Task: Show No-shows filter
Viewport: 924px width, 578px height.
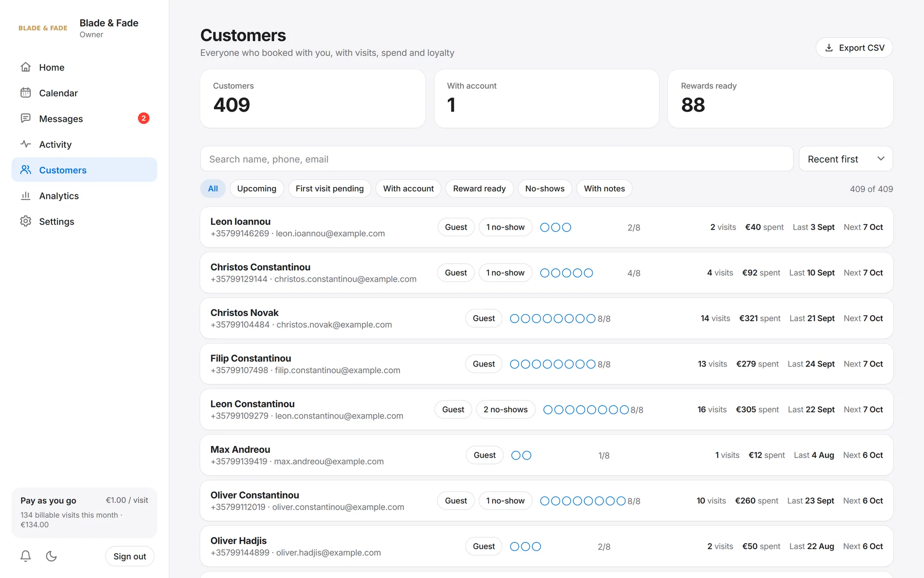Action: pos(545,189)
